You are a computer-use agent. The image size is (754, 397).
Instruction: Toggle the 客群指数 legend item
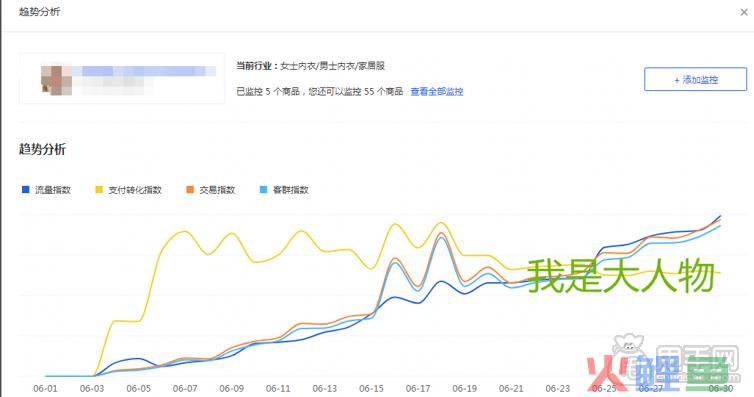pyautogui.click(x=284, y=190)
